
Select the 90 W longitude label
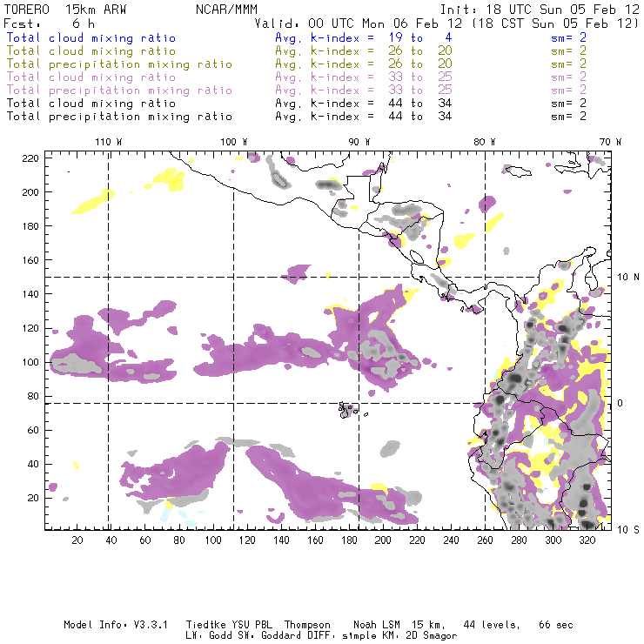[359, 142]
